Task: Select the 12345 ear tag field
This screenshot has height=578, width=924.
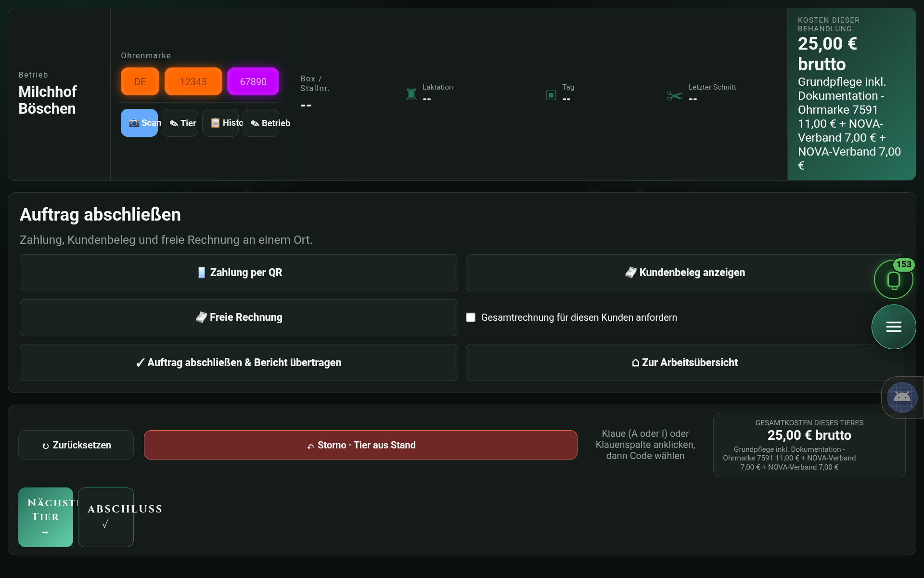Action: point(193,81)
